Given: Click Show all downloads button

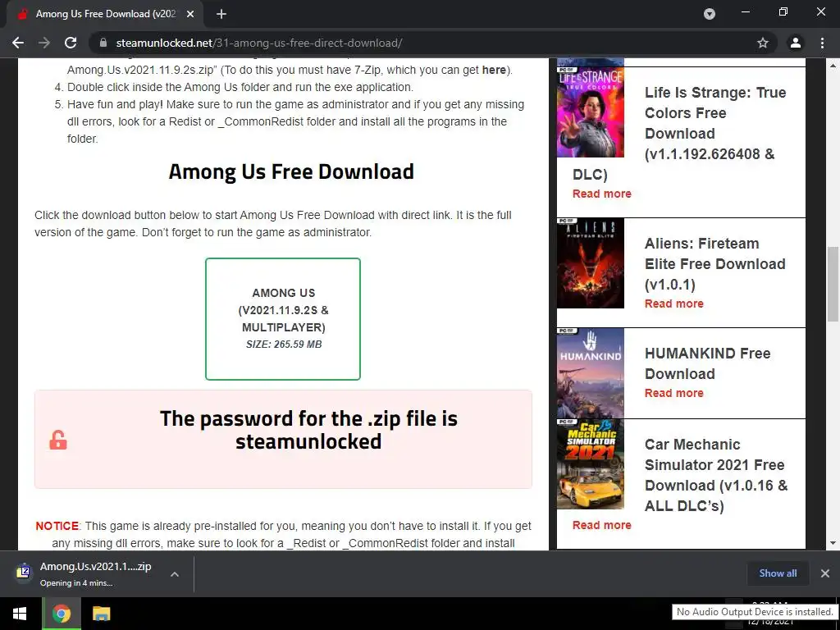Looking at the screenshot, I should (778, 573).
